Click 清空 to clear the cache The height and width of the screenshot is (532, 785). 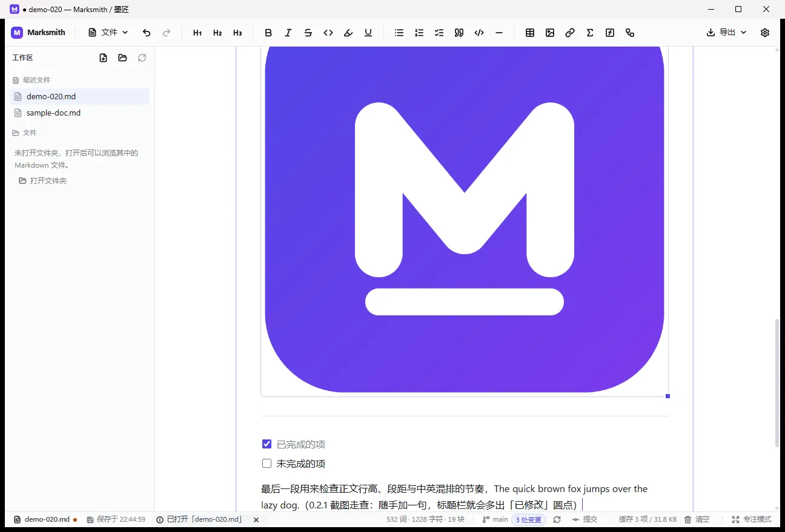click(x=697, y=519)
